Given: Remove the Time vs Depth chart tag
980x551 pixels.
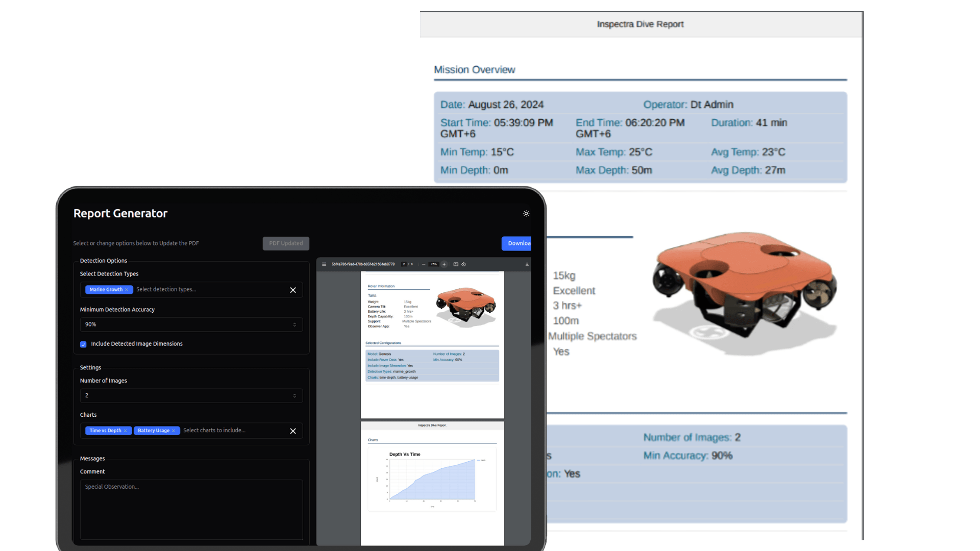Looking at the screenshot, I should coord(125,431).
